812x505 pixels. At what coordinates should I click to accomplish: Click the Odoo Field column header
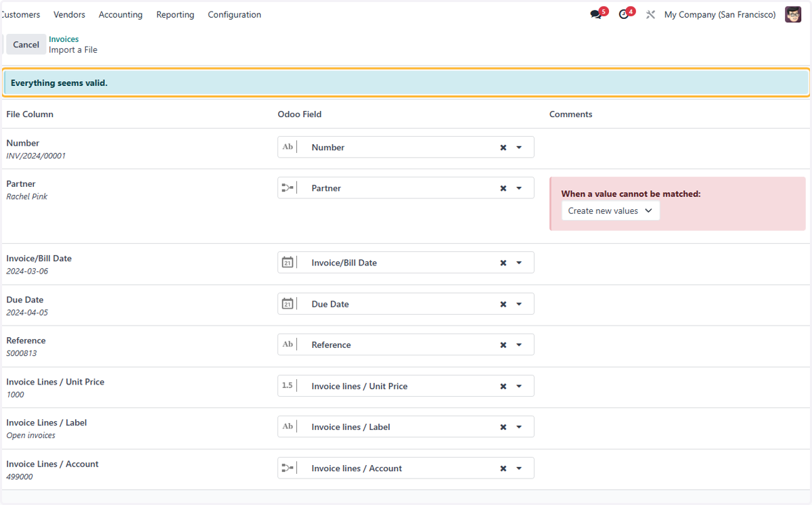pyautogui.click(x=300, y=114)
